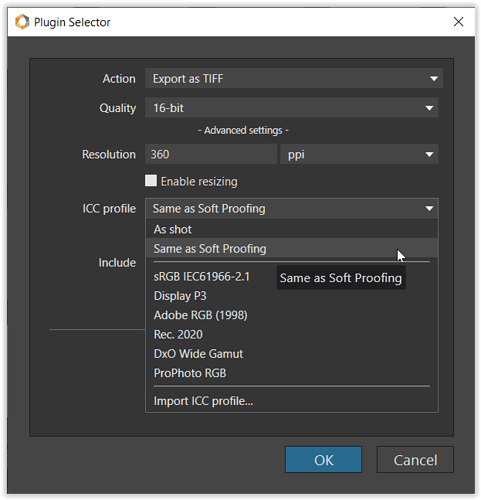Open the ppi units dropdown
This screenshot has width=481, height=500.
(x=359, y=154)
